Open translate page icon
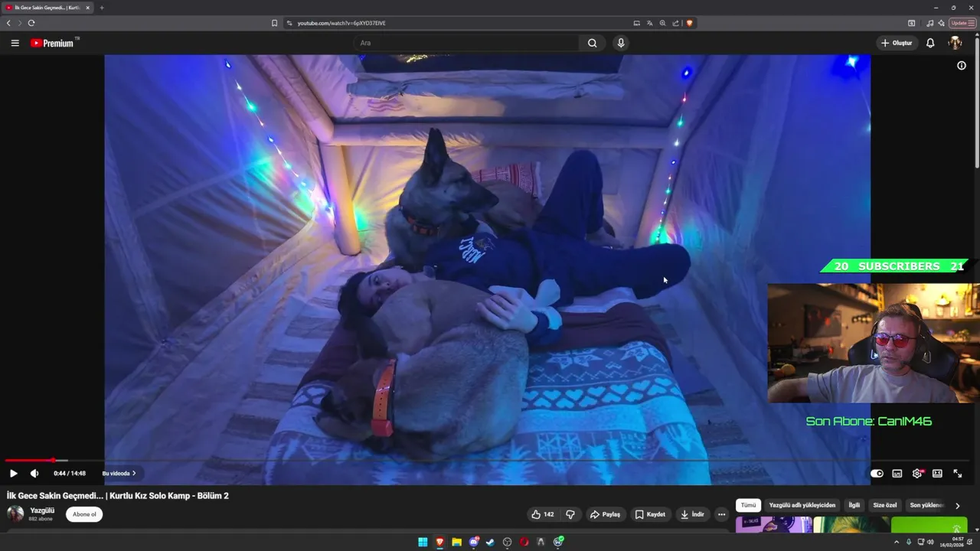Viewport: 980px width, 551px height. 649,23
